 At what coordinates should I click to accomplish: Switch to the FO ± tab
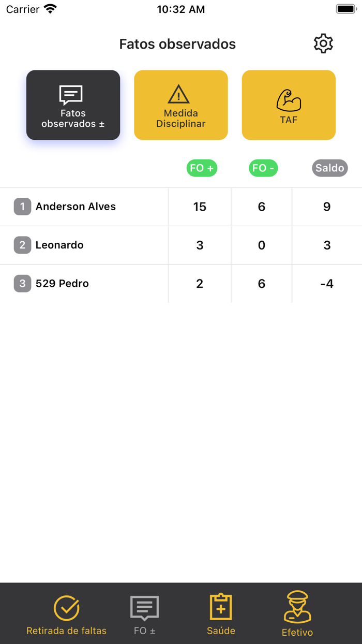[x=144, y=616]
